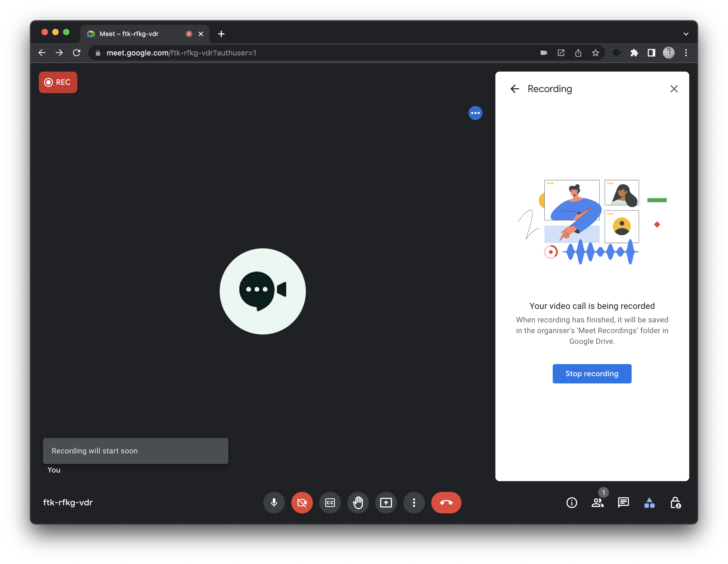Stop the active recording

[591, 373]
